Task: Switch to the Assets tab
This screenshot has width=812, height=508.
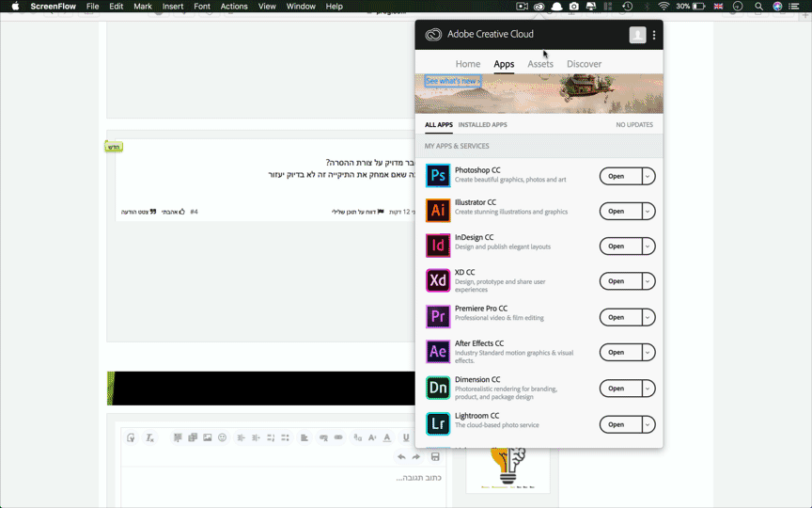Action: pyautogui.click(x=540, y=64)
